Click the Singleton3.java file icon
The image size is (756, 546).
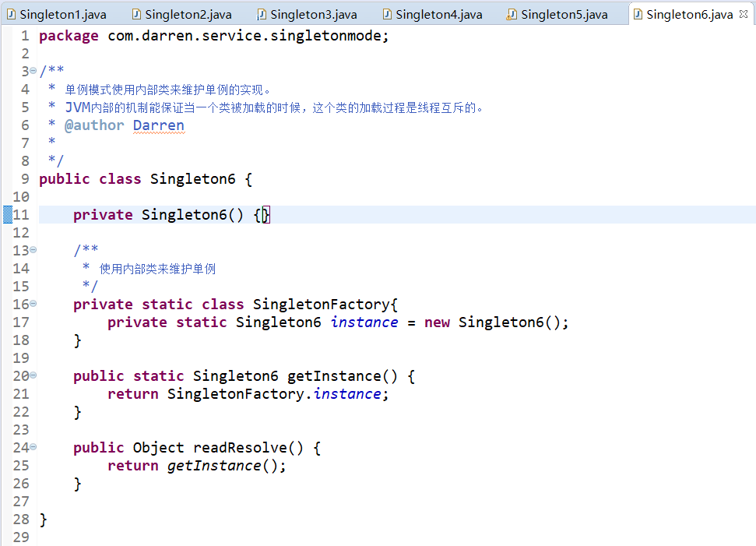click(x=262, y=15)
